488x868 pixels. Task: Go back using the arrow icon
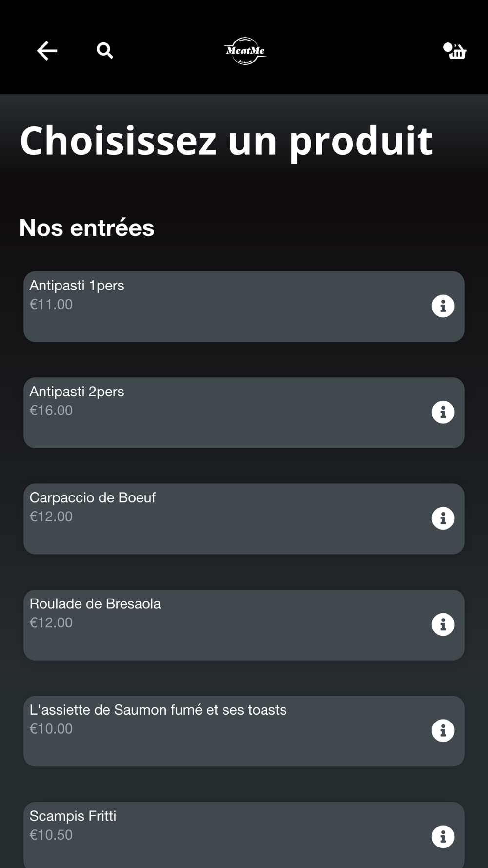click(x=47, y=51)
